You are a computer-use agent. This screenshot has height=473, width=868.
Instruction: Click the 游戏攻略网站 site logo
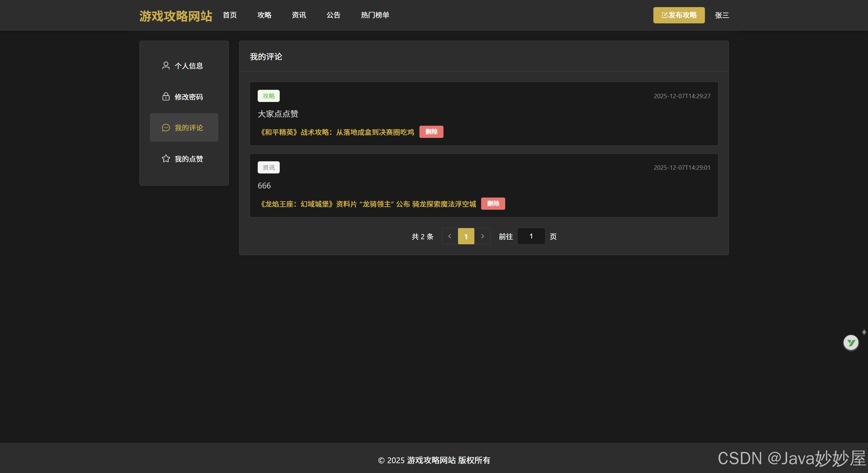(x=176, y=16)
